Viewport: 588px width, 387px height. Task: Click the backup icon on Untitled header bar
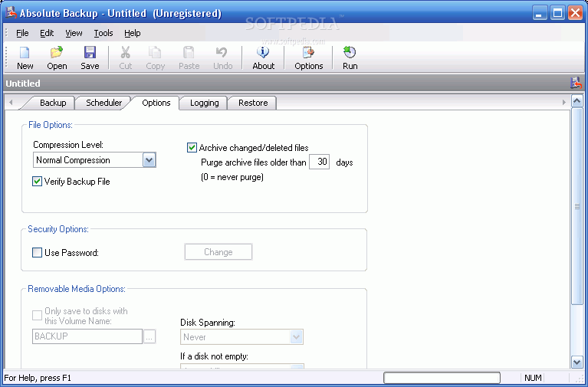click(x=576, y=83)
